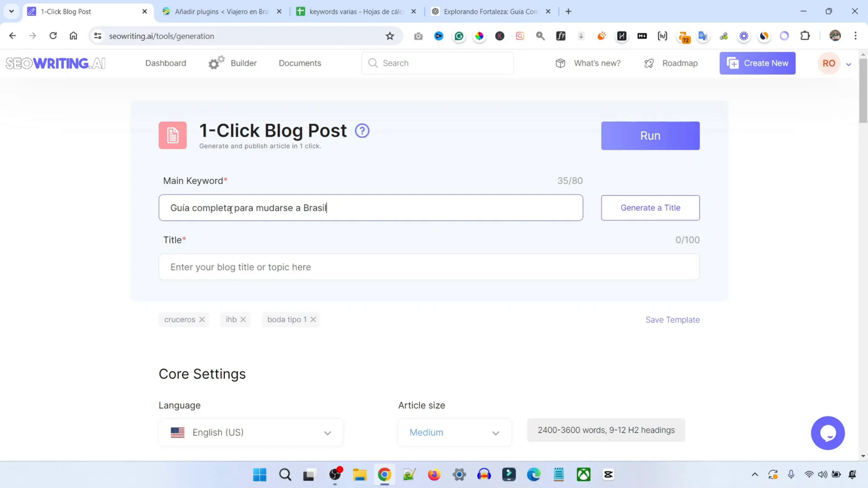
Task: Open the browser extensions puzzle menu
Action: point(805,36)
